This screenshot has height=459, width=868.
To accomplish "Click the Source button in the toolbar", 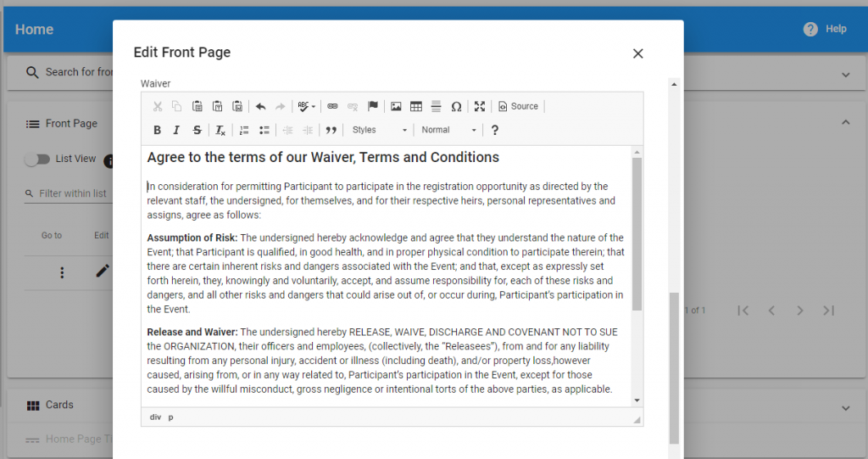I will [x=518, y=106].
